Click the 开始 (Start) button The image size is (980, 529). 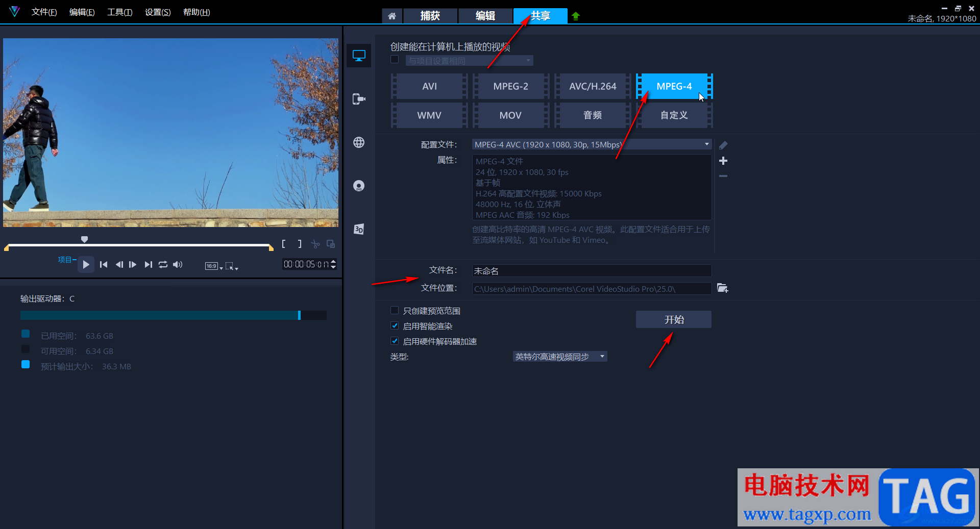point(674,319)
